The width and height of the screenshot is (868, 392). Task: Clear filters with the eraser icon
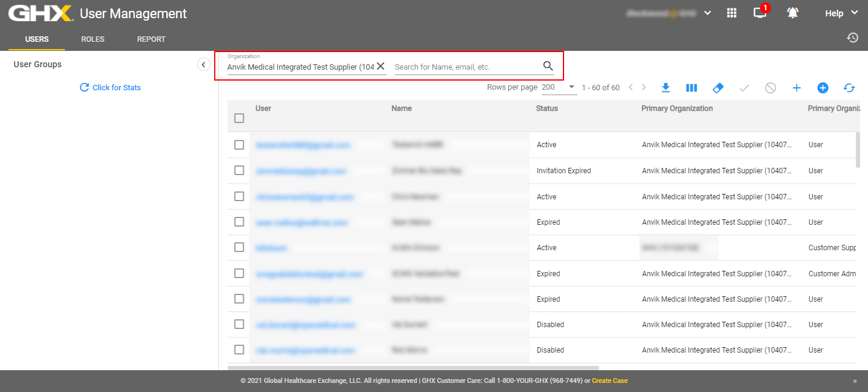pos(718,88)
